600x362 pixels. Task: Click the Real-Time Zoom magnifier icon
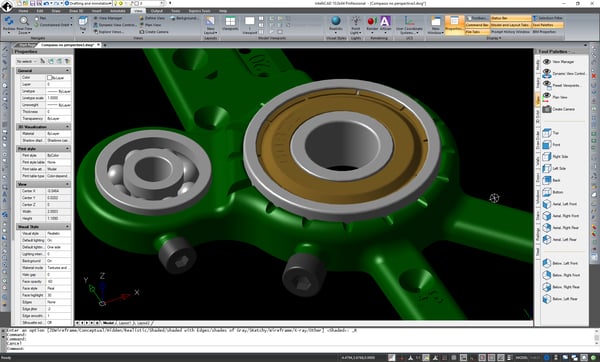(x=24, y=21)
